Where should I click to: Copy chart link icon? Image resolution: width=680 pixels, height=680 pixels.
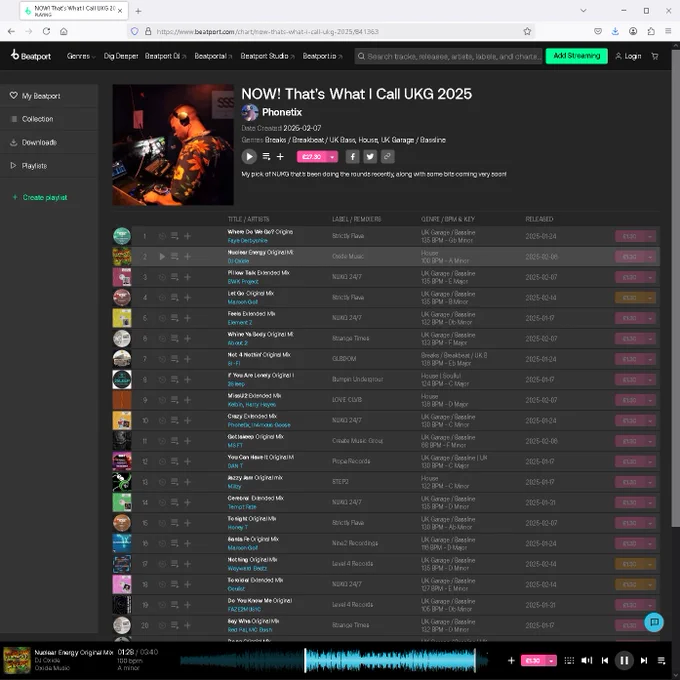click(x=387, y=157)
